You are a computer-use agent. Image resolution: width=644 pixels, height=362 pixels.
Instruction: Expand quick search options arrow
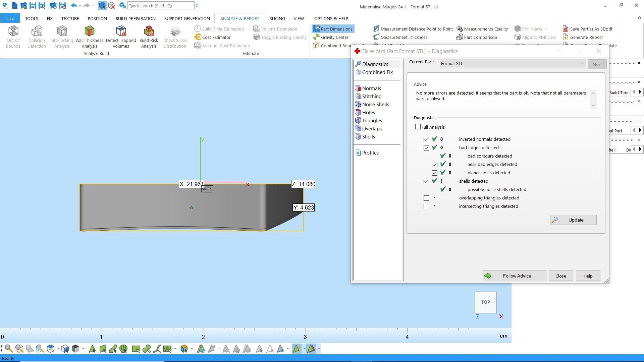point(197,6)
